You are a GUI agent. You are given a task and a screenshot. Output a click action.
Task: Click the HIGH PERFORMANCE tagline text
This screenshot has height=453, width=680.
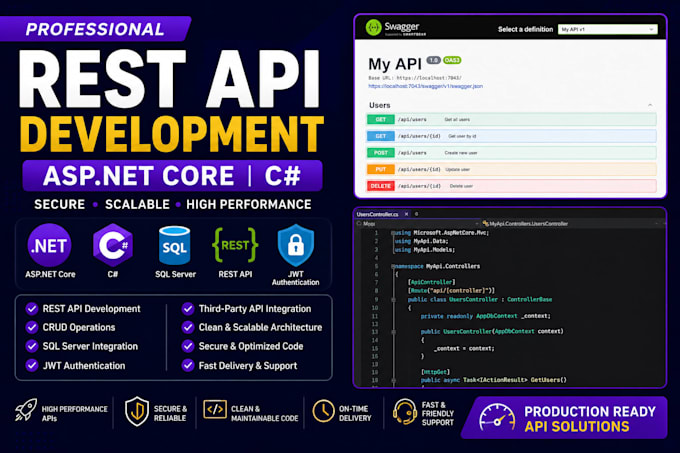pos(248,204)
